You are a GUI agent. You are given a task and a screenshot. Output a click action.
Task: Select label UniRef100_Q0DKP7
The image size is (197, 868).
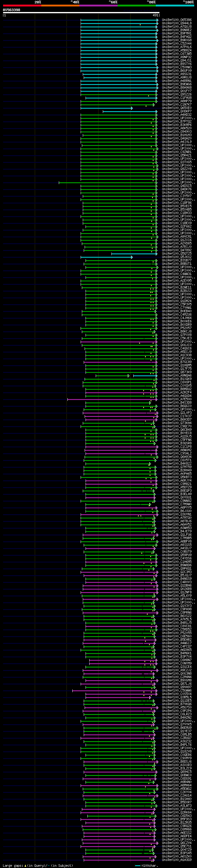coord(177,111)
